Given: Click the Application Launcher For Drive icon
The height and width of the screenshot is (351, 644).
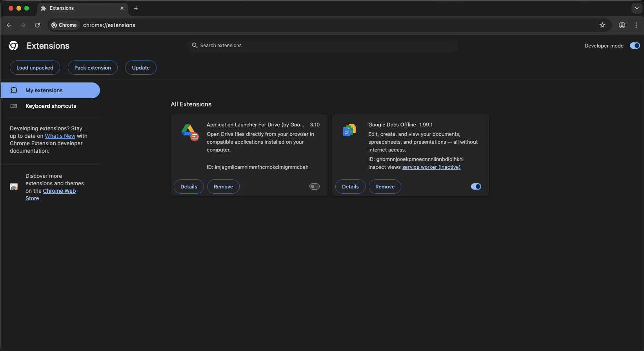Looking at the screenshot, I should tap(190, 132).
